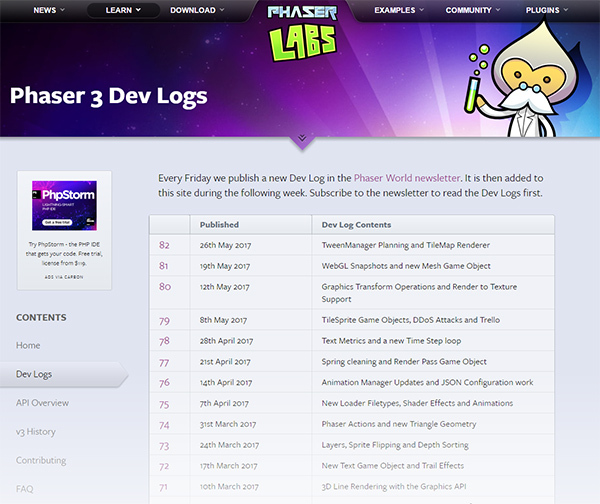
Task: Open Contributing in the sidebar
Action: coord(41,460)
